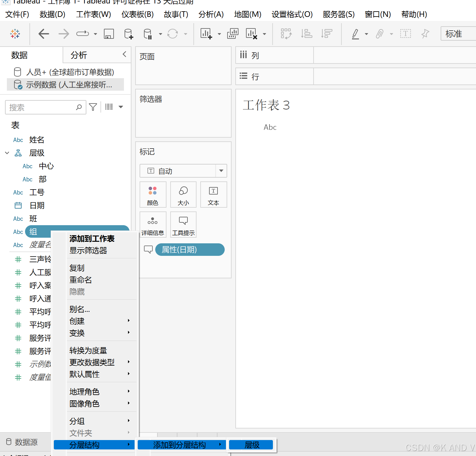Image resolution: width=476 pixels, height=456 pixels.
Task: Click the sort descending icon
Action: click(326, 34)
